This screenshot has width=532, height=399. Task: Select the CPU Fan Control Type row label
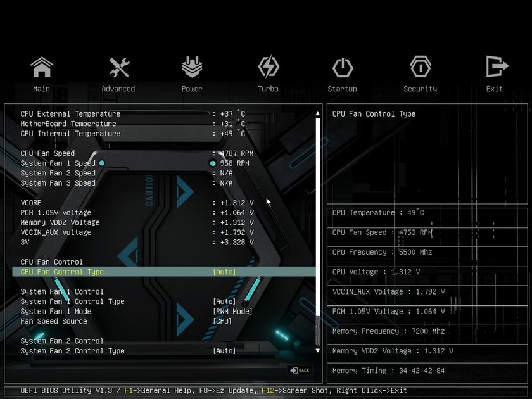pos(62,272)
